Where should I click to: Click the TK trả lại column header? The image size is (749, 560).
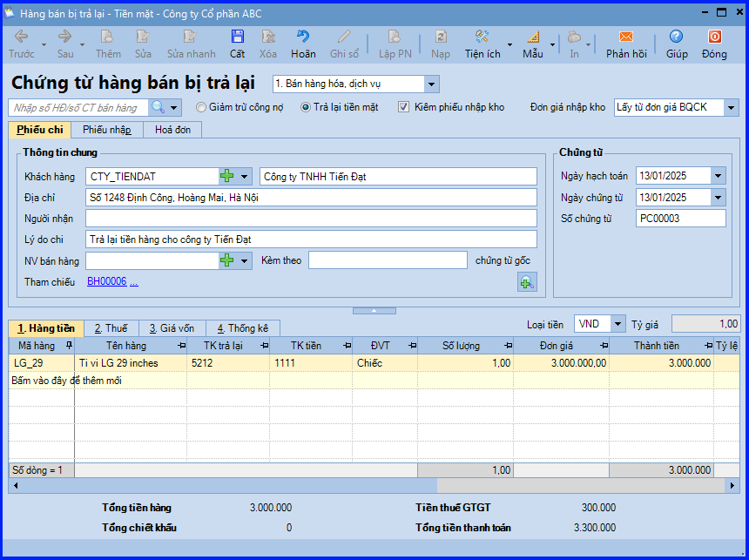(x=228, y=346)
